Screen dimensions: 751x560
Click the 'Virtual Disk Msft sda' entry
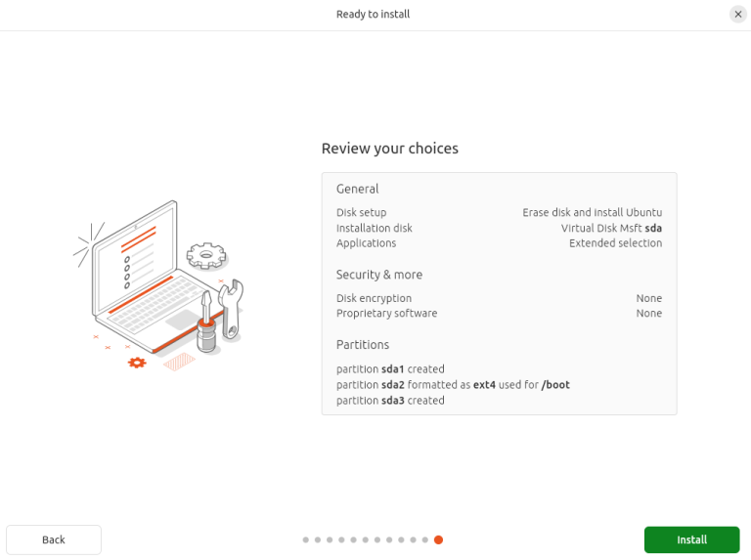611,228
